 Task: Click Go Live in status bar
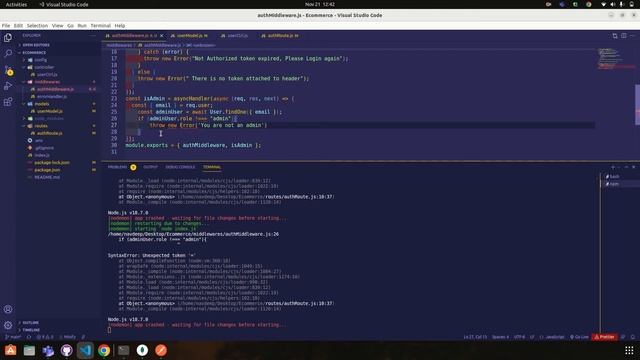coord(579,337)
